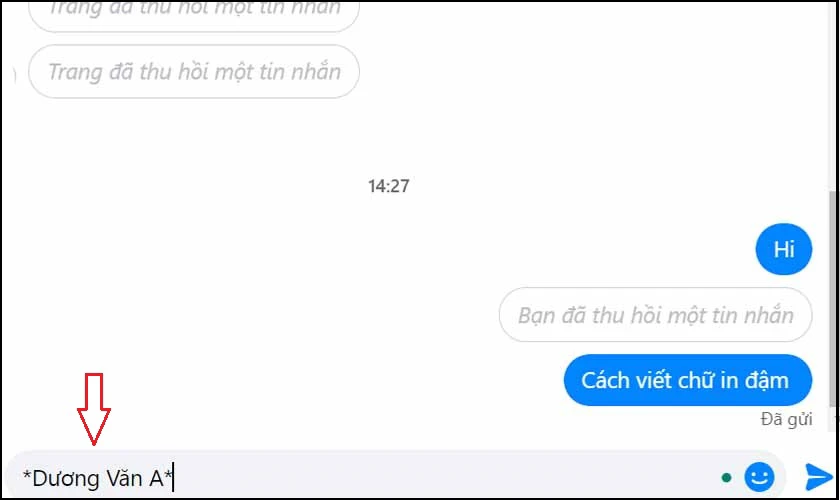840x500 pixels.
Task: Click the partial avatar at left edge
Action: click(x=14, y=75)
